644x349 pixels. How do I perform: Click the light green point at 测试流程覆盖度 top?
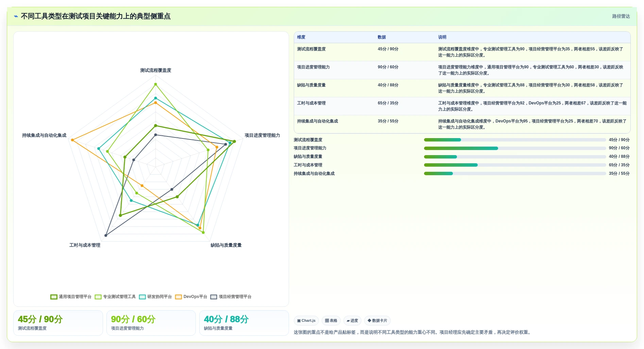tap(156, 84)
